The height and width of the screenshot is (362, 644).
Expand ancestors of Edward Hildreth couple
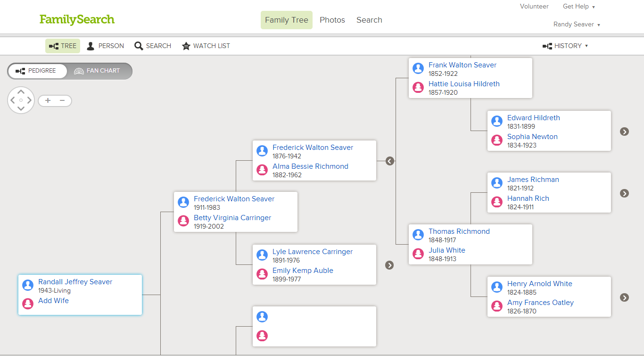(x=625, y=132)
